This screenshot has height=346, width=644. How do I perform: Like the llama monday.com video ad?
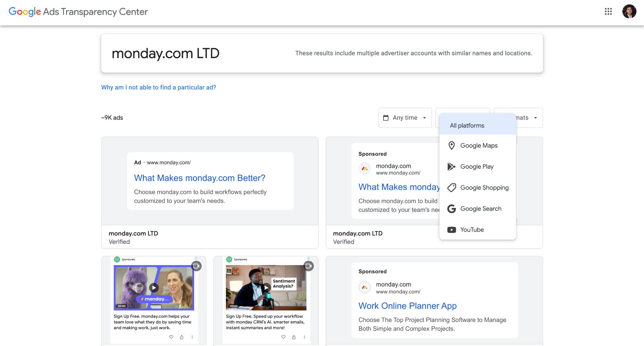coord(171,337)
